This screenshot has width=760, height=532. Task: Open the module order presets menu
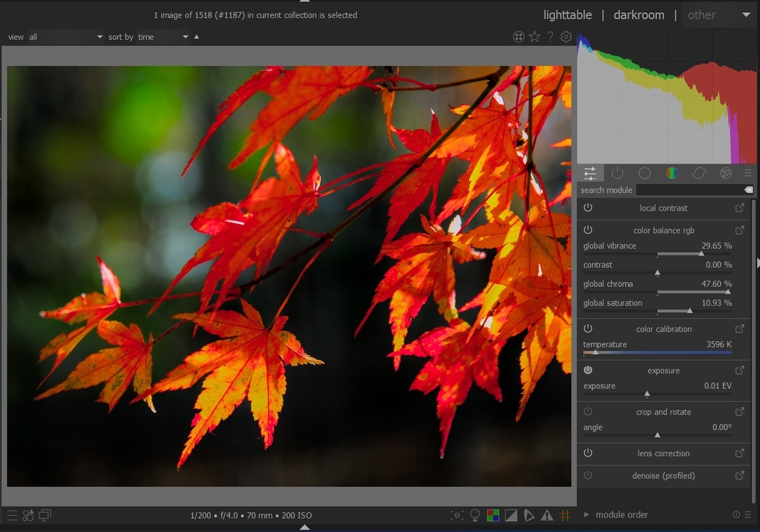[x=748, y=515]
